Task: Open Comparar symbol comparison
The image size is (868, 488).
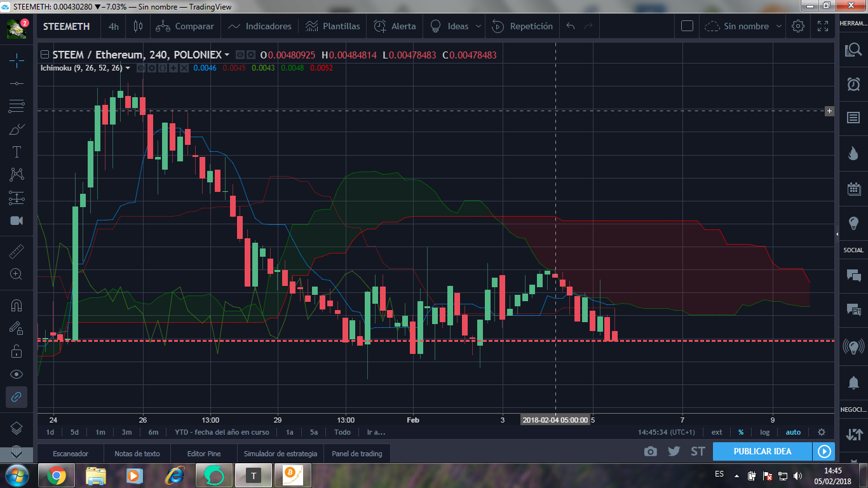Action: click(x=185, y=26)
